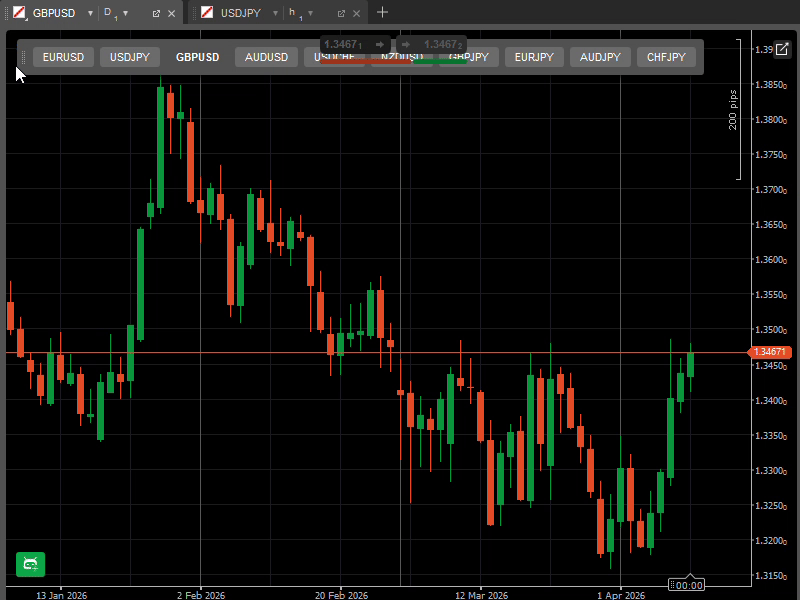Detach chart using the top-right pop-out icon
The width and height of the screenshot is (800, 600).
pyautogui.click(x=783, y=50)
